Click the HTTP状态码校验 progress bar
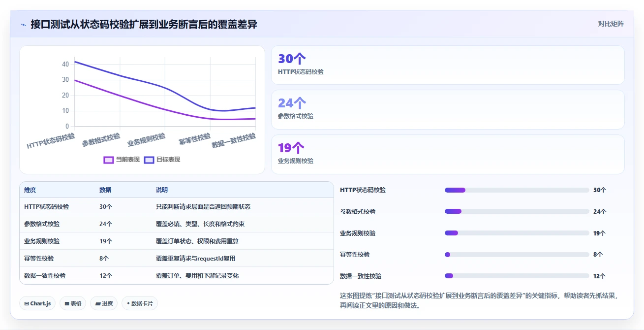Image resolution: width=644 pixels, height=330 pixels. 517,190
